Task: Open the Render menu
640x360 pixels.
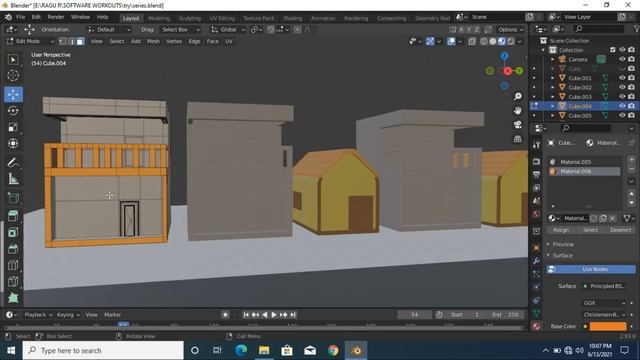Action: coord(56,17)
